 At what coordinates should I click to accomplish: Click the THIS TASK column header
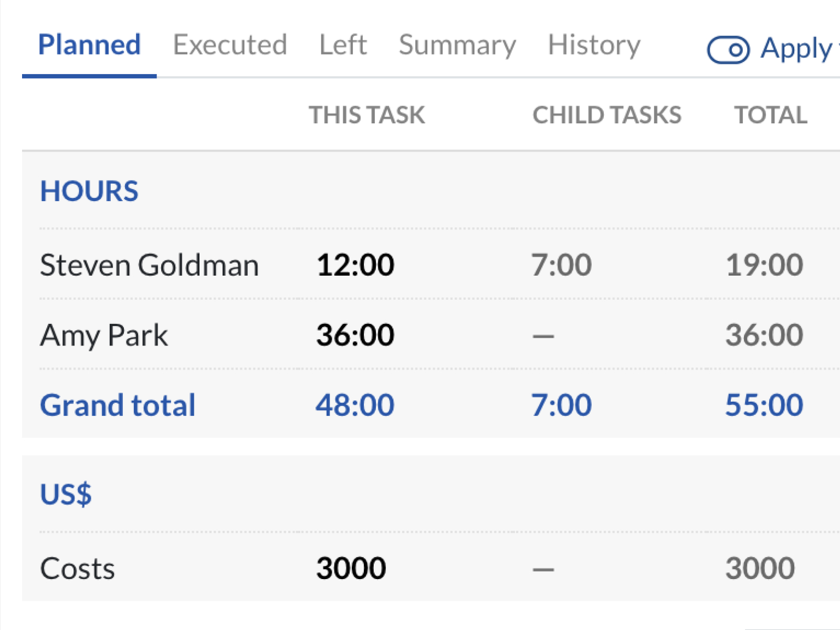pos(366,115)
